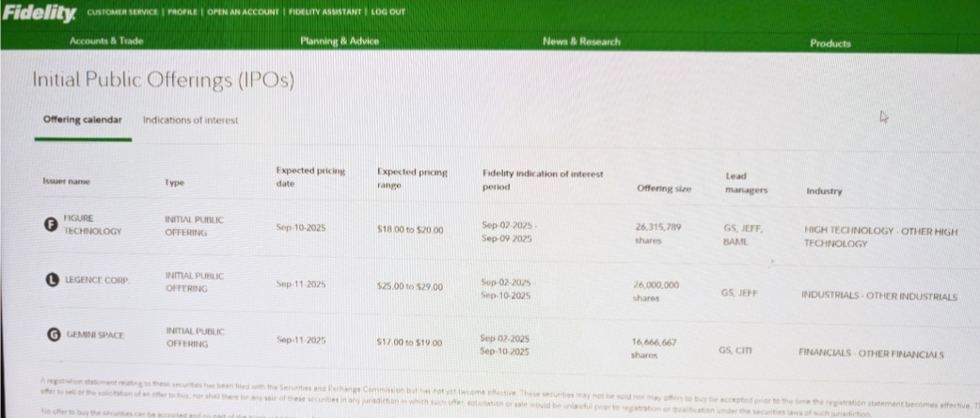Click 26,315,789 shares offering size
The image size is (980, 418).
click(657, 234)
